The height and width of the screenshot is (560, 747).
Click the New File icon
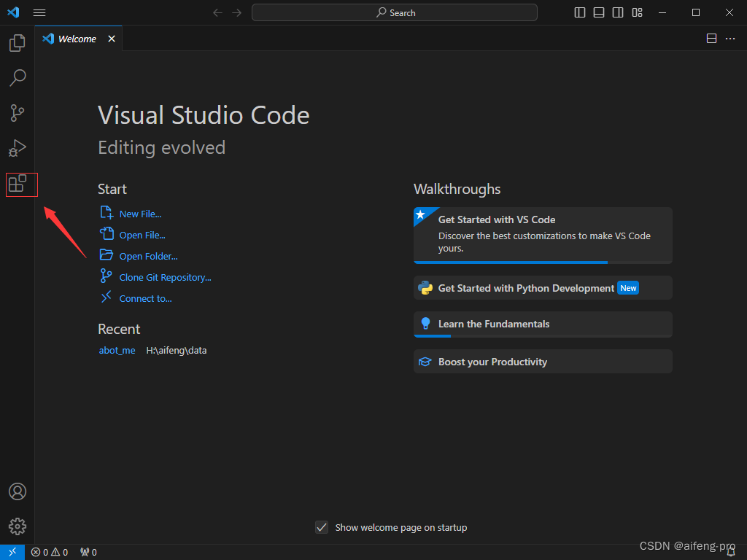(x=107, y=212)
